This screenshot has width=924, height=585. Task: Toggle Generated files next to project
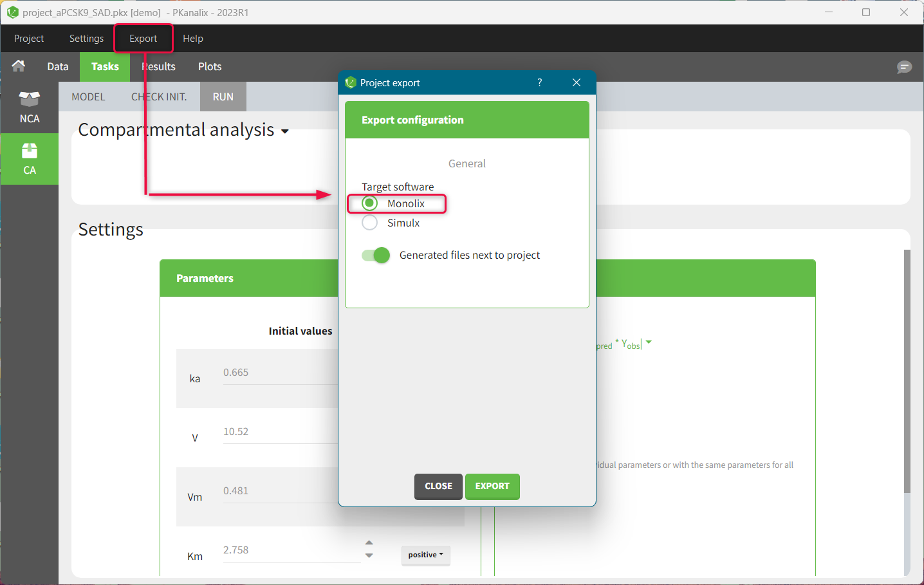[376, 255]
